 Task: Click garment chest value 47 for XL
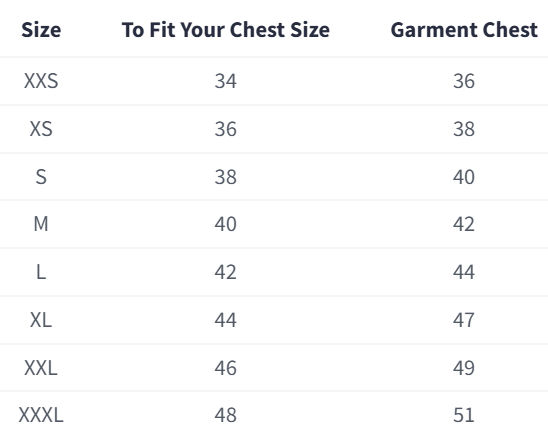point(464,320)
